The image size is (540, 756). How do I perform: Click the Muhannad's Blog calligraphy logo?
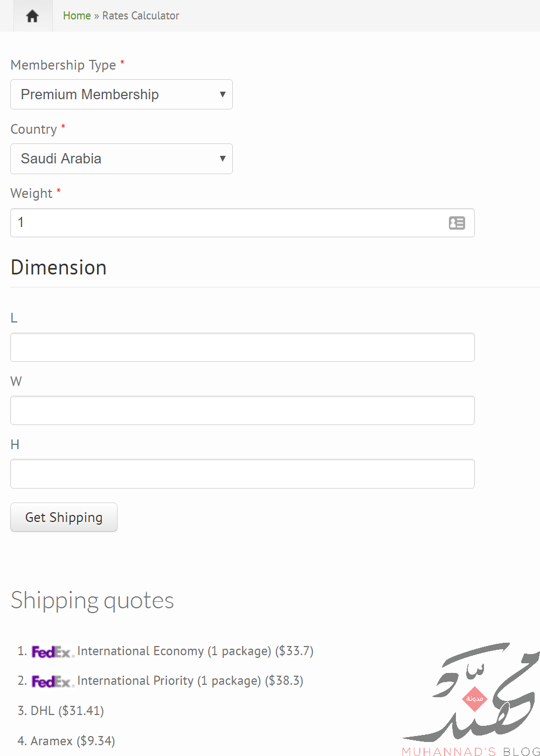(472, 699)
